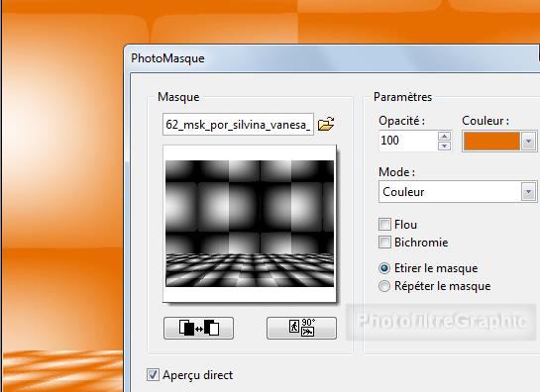The height and width of the screenshot is (392, 540).
Task: Increase Opacité with the up arrow
Action: pyautogui.click(x=445, y=136)
